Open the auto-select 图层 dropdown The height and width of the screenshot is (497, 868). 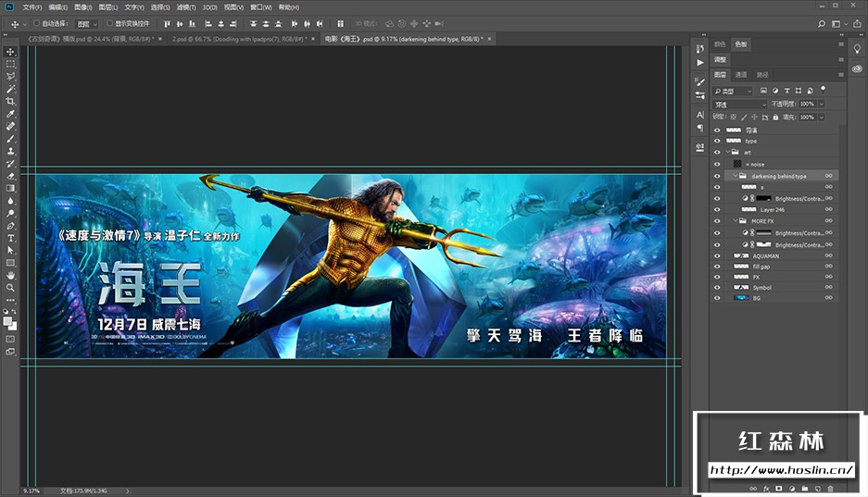87,24
